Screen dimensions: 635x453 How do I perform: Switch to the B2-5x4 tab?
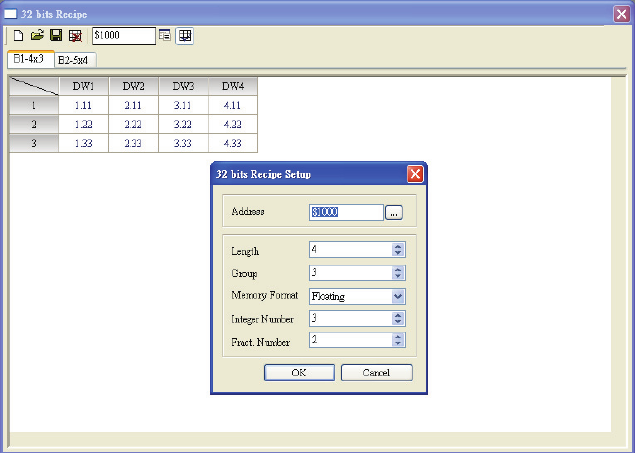76,60
